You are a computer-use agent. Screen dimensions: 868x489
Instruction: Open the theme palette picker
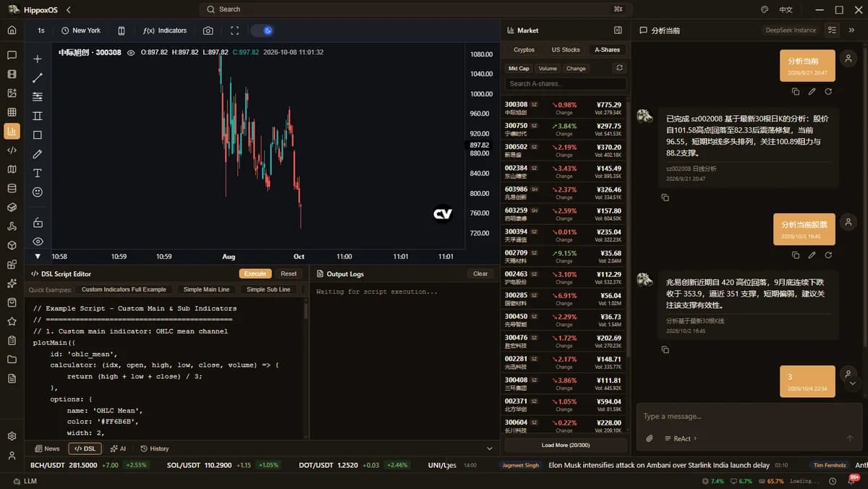point(765,9)
